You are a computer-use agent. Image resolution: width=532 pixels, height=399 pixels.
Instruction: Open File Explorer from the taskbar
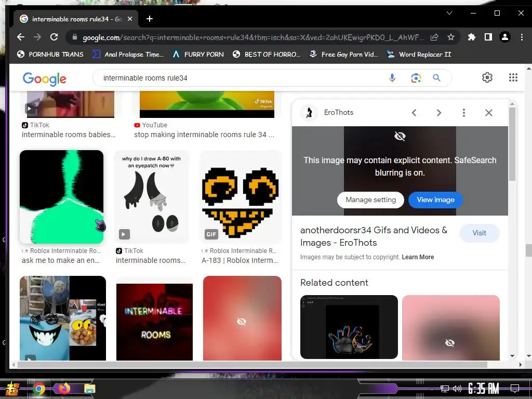point(89,389)
